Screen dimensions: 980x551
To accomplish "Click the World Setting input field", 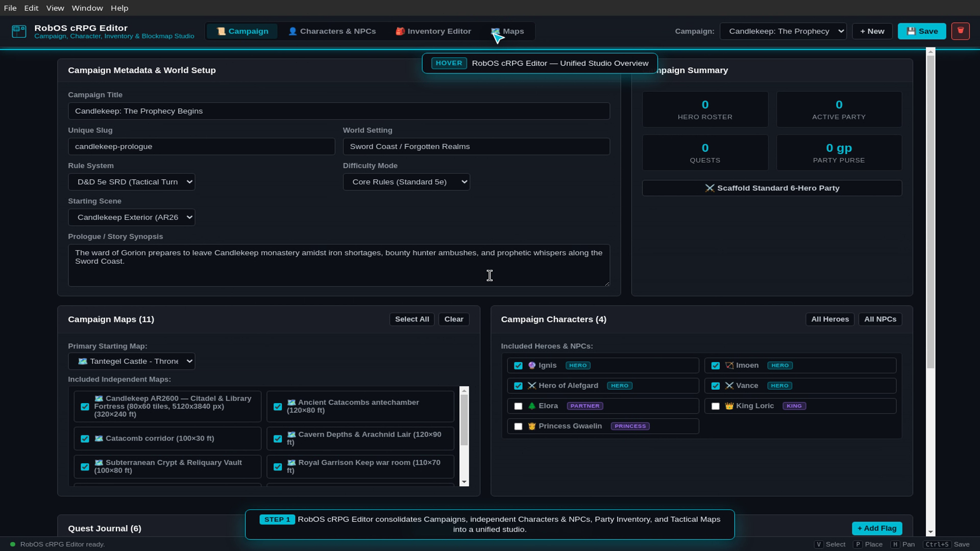I will click(x=476, y=146).
